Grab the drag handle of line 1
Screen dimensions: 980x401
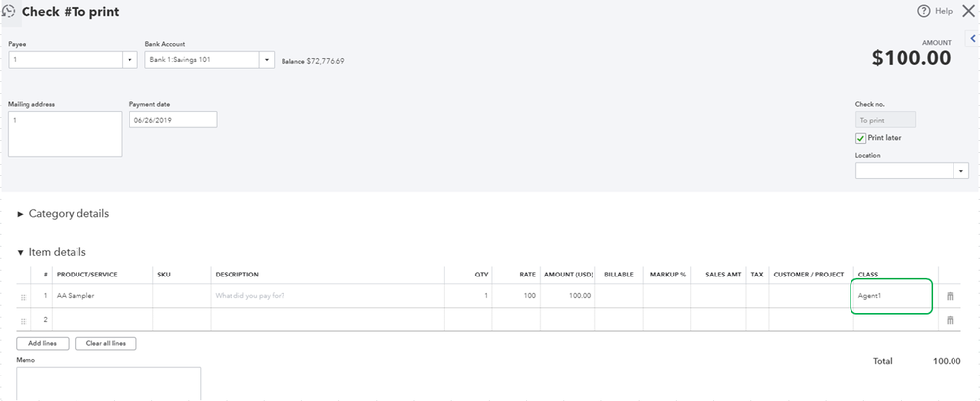24,297
